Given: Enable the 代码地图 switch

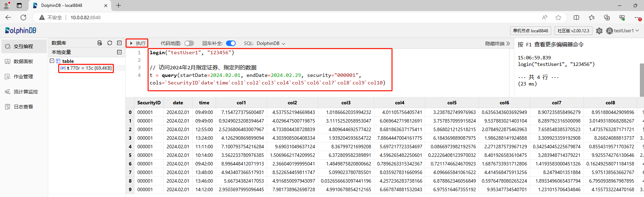Looking at the screenshot, I should click(189, 43).
